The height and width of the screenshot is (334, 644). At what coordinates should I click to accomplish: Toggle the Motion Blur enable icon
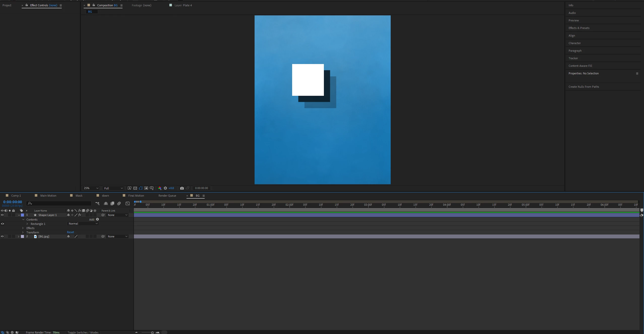point(119,203)
